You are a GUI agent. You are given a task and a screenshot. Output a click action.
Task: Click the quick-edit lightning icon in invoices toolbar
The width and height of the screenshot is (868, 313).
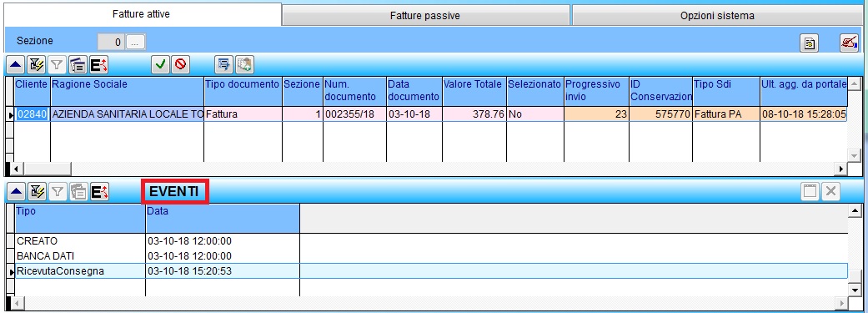tap(37, 65)
